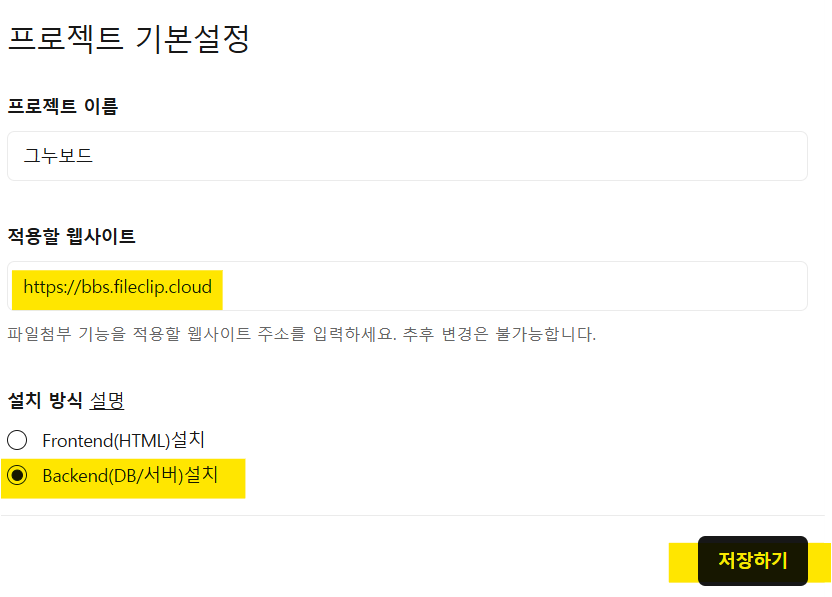Click the Frontend(HTML)설치 option label
Screen dimensions: 832x597
coord(123,440)
